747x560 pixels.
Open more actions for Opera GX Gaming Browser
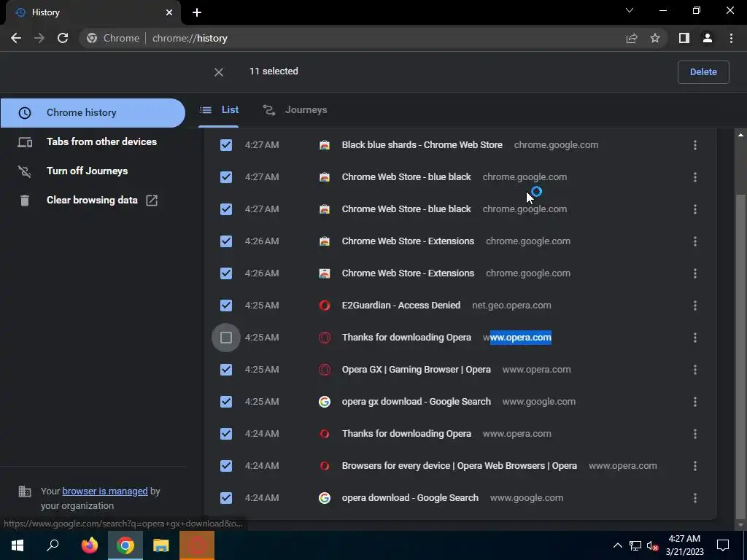(695, 370)
